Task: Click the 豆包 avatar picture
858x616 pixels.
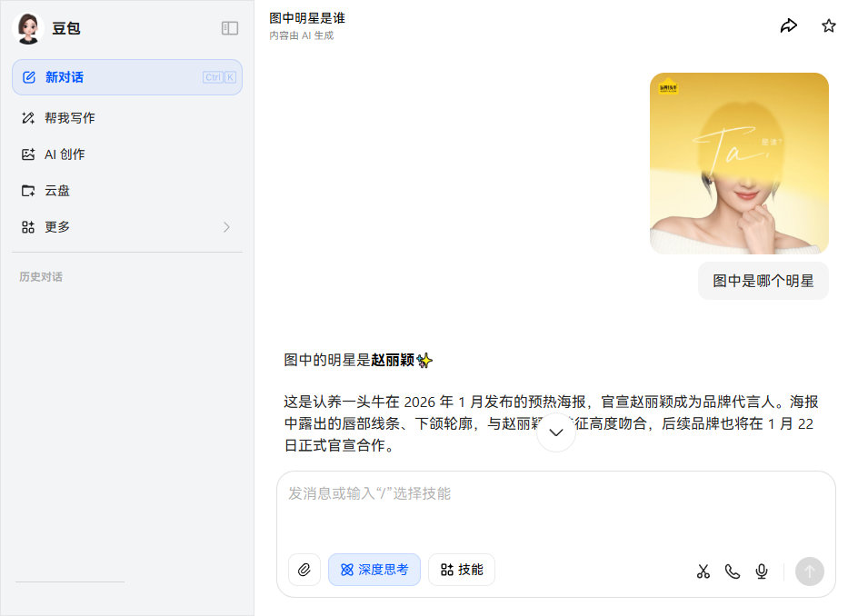Action: pos(28,28)
